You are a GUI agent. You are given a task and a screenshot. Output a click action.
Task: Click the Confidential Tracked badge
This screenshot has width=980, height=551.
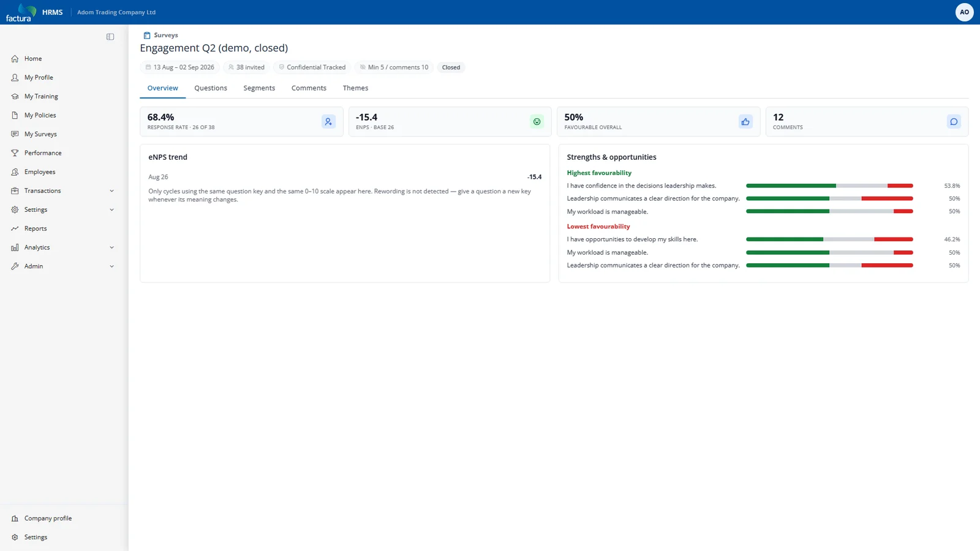click(312, 67)
